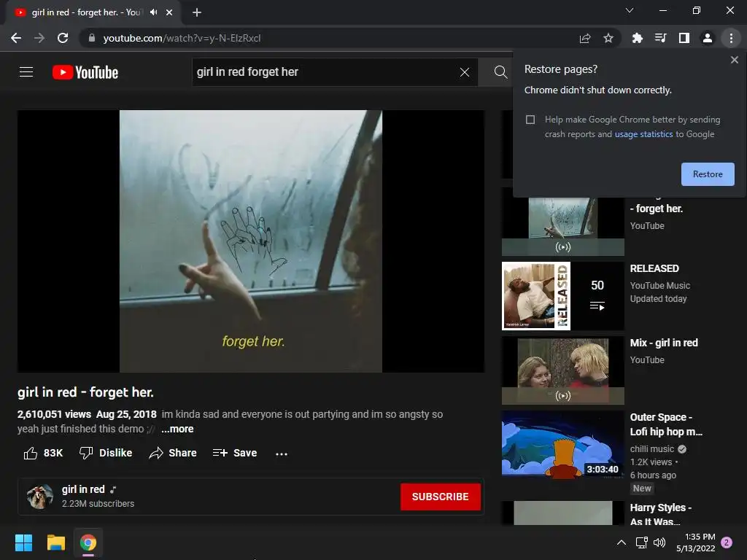
Task: Open the girl in red channel name
Action: click(83, 489)
